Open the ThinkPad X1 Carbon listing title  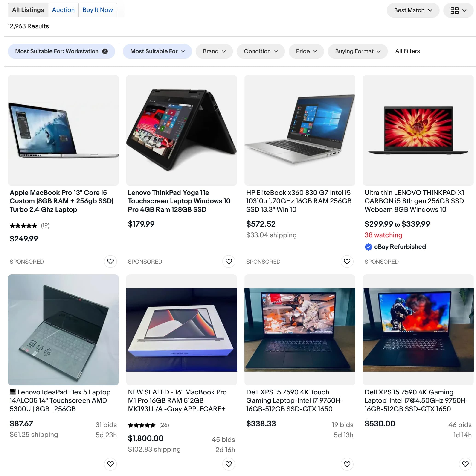pyautogui.click(x=414, y=201)
